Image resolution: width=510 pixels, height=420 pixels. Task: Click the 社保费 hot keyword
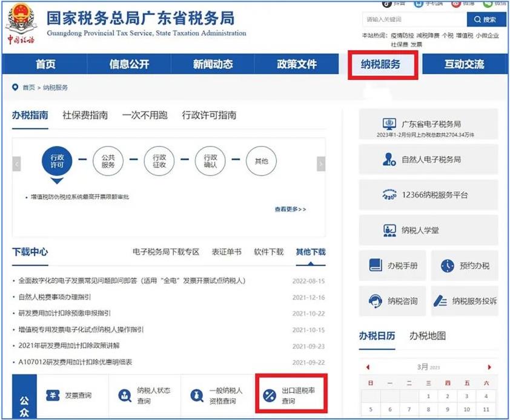click(x=399, y=44)
